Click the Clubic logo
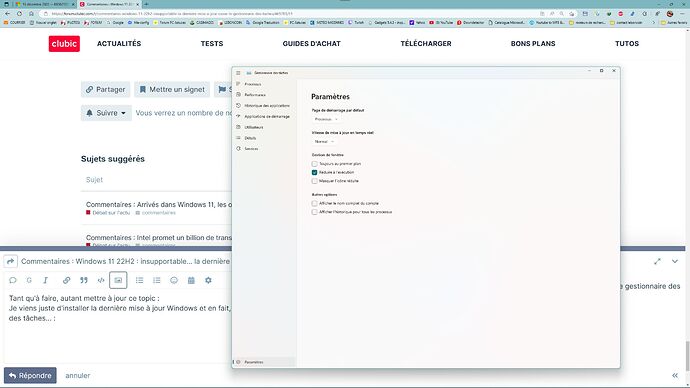690x388 pixels. [x=64, y=44]
